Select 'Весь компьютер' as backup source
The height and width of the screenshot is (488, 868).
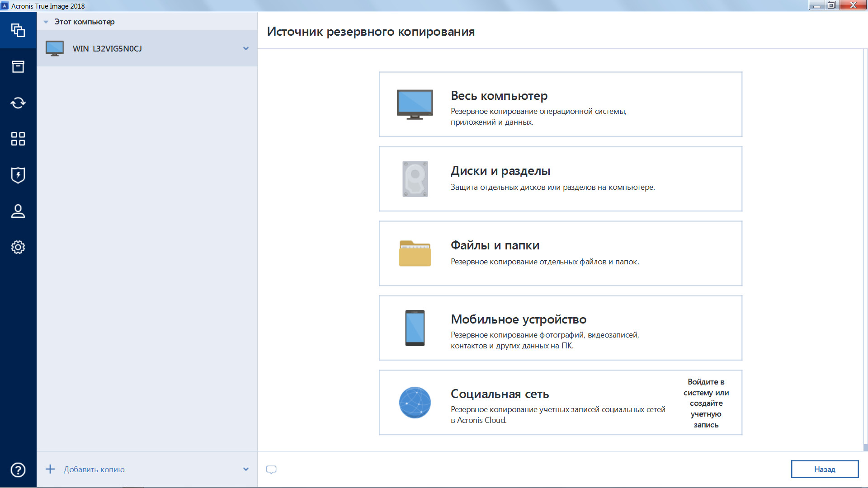pyautogui.click(x=560, y=104)
